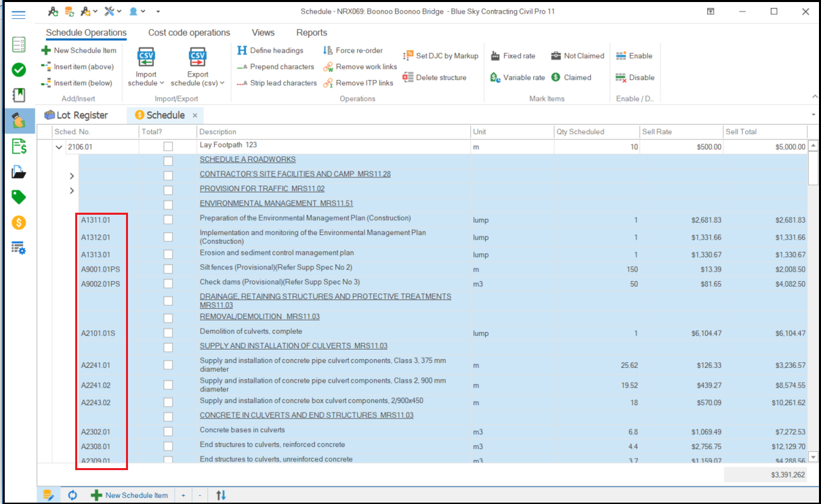This screenshot has width=821, height=504.
Task: Tick Total checkbox for SCHEDULE A ROADWORKS
Action: coord(168,161)
